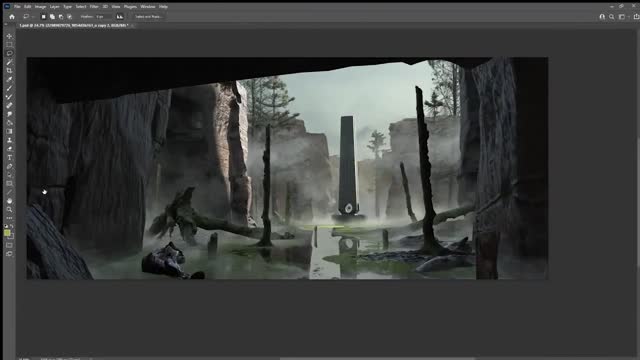Viewport: 640px width, 360px height.
Task: Reset default foreground and background colors
Action: pos(6,226)
